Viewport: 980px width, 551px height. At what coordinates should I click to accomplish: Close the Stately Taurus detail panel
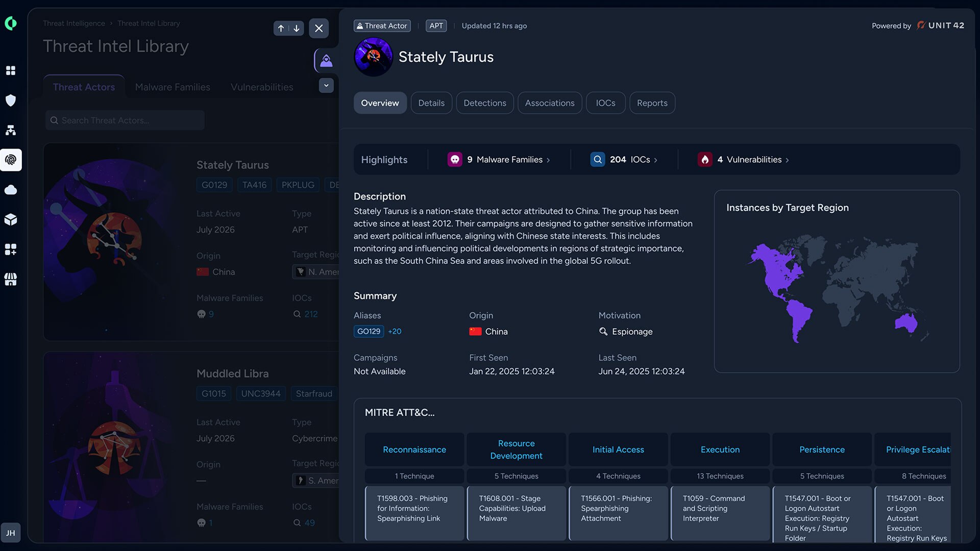(x=319, y=29)
